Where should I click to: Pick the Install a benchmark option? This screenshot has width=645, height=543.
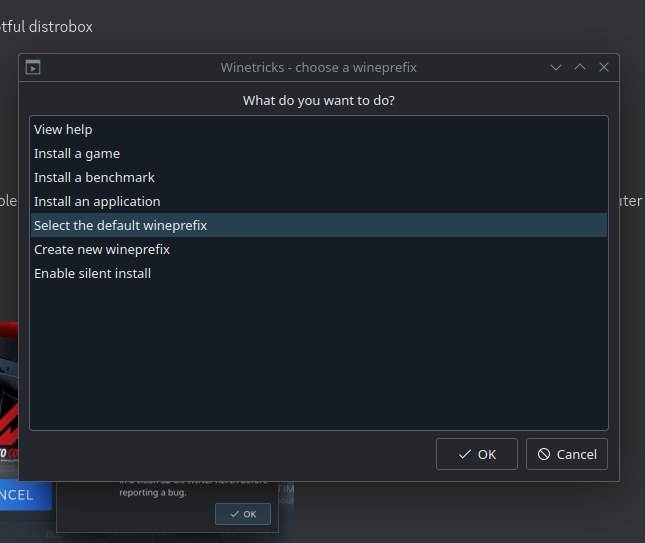pyautogui.click(x=94, y=177)
